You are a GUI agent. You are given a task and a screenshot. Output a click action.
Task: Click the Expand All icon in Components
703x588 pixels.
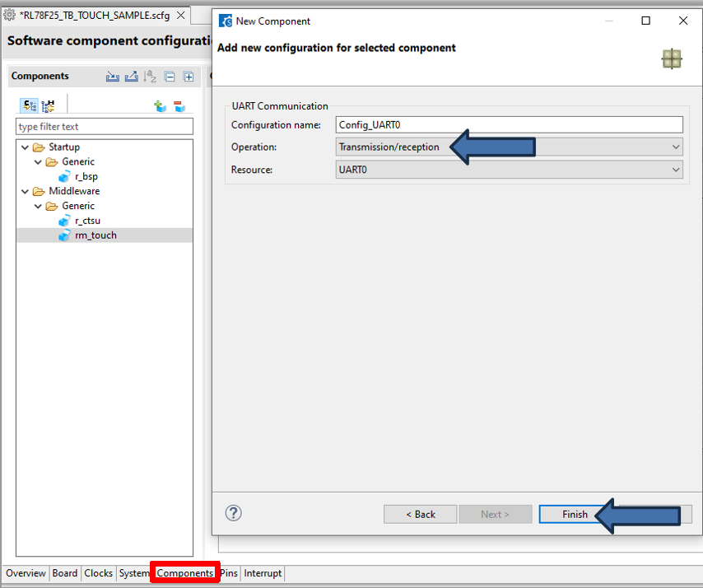[x=189, y=77]
